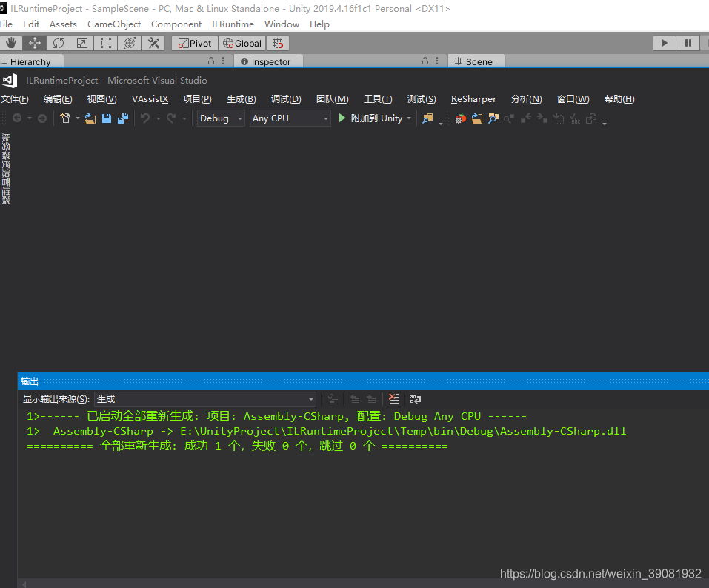Open the 服务器资源管理器 side tab

pyautogui.click(x=6, y=169)
